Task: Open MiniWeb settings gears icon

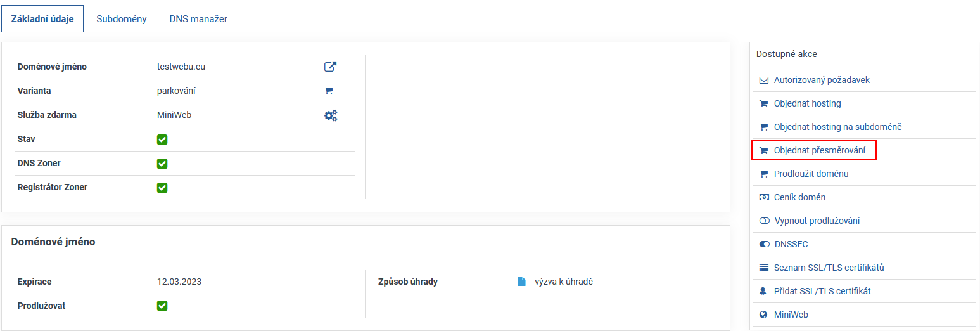Action: pos(331,115)
